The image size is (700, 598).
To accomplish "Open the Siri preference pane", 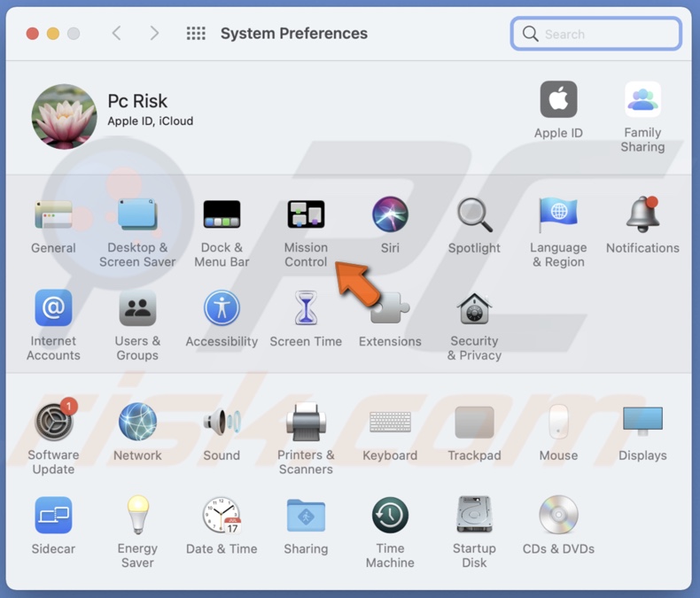I will [x=390, y=215].
